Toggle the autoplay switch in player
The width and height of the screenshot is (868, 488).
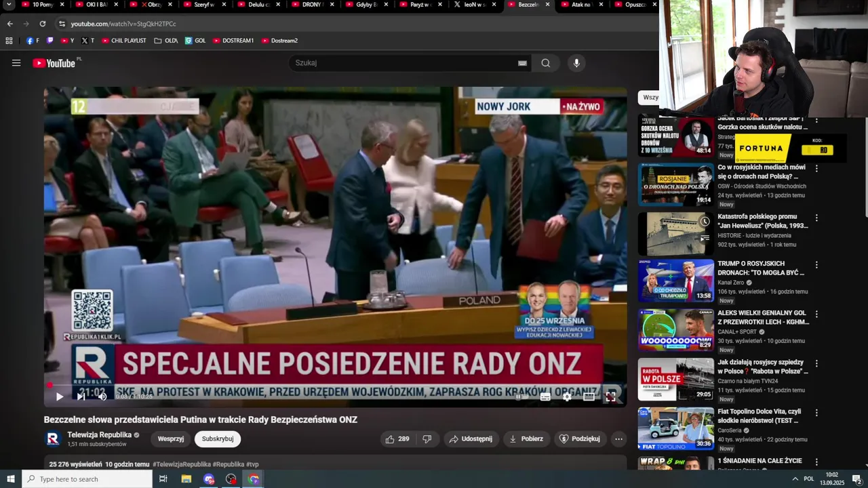point(521,396)
